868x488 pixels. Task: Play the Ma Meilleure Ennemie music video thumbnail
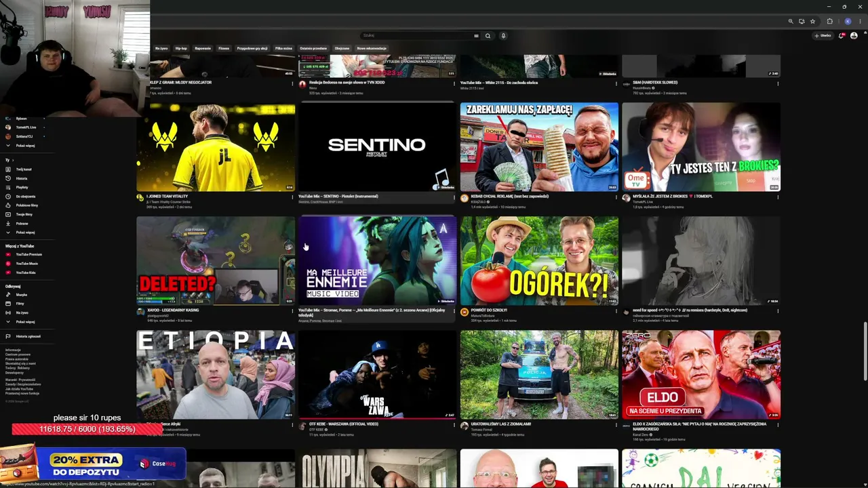pos(377,260)
